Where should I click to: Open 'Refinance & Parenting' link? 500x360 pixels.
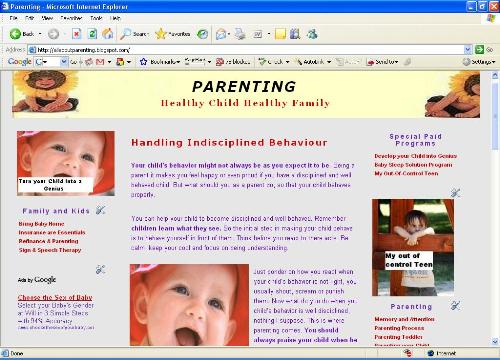point(48,241)
